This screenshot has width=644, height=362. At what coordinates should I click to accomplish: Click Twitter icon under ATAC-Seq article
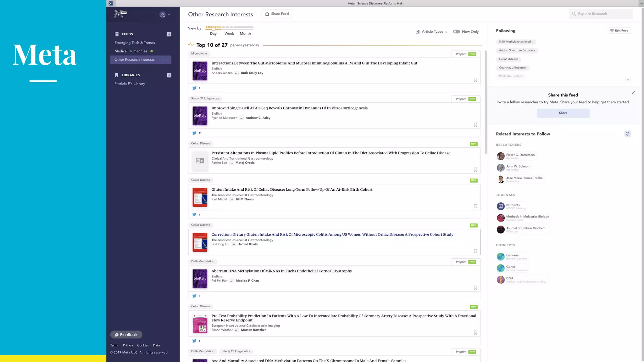click(194, 133)
